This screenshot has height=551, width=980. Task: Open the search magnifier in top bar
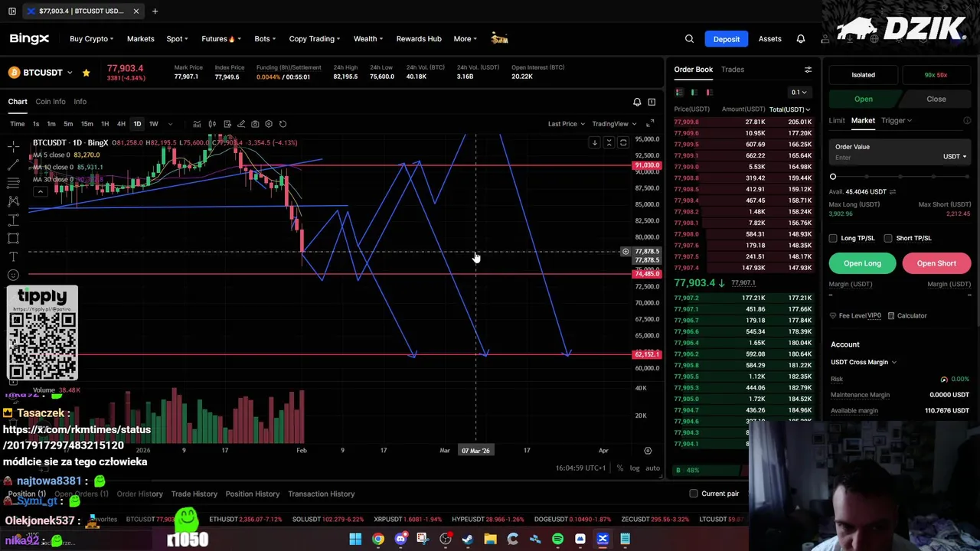click(689, 39)
